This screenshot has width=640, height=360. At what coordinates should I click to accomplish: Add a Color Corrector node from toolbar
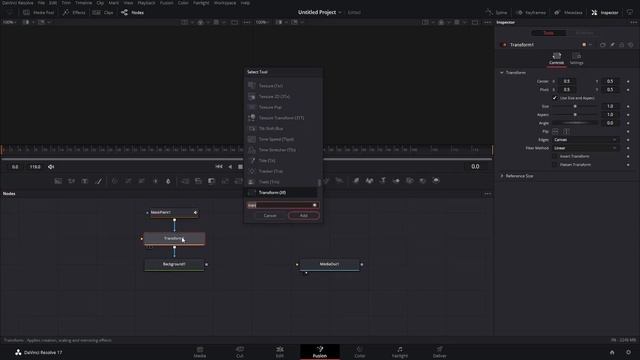coord(115,181)
